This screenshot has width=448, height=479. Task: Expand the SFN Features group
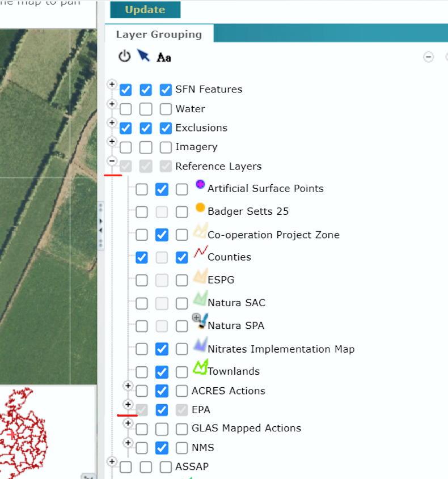[x=112, y=84]
